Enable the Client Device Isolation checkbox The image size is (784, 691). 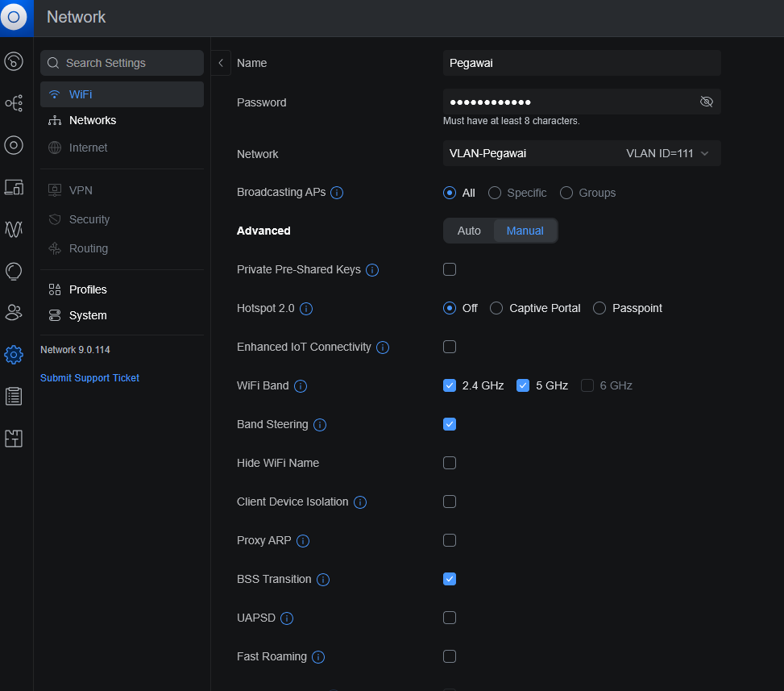(450, 502)
